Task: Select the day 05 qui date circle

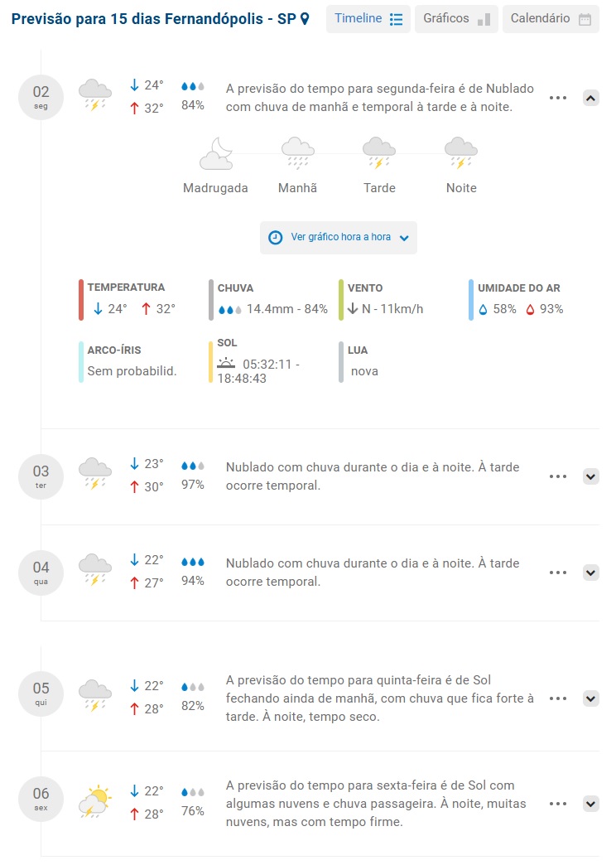Action: pos(41,693)
